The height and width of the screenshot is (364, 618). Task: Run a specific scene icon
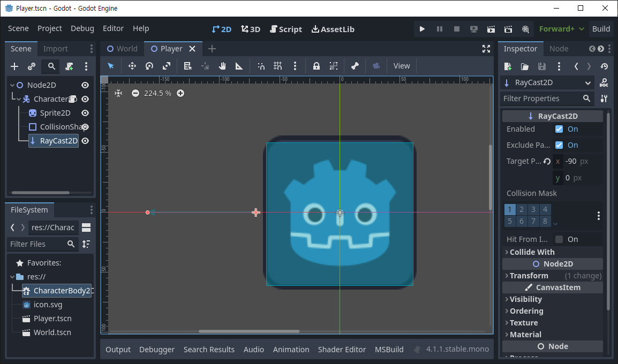tap(508, 29)
